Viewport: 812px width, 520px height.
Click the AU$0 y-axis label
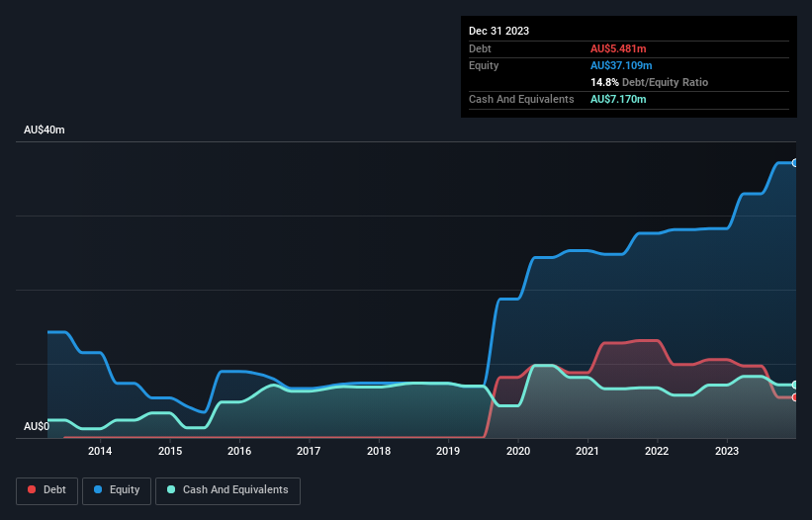[x=37, y=426]
